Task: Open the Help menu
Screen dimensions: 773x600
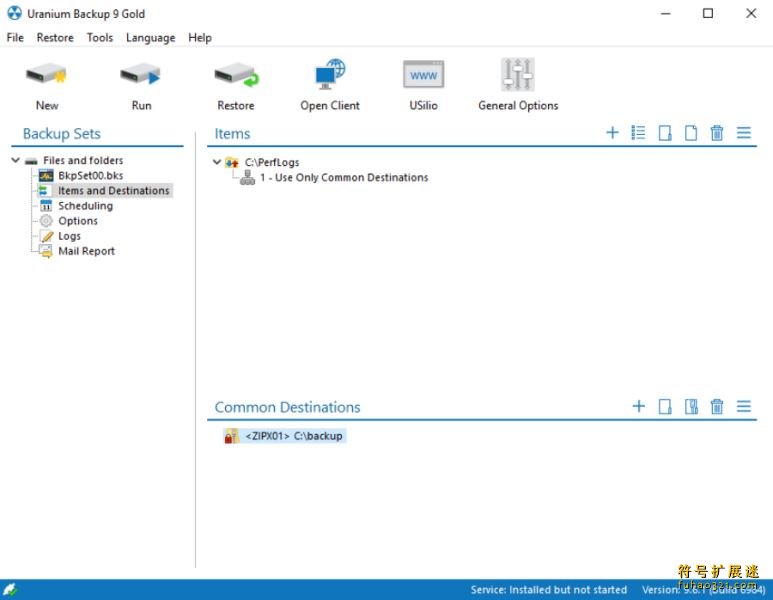Action: click(x=200, y=37)
